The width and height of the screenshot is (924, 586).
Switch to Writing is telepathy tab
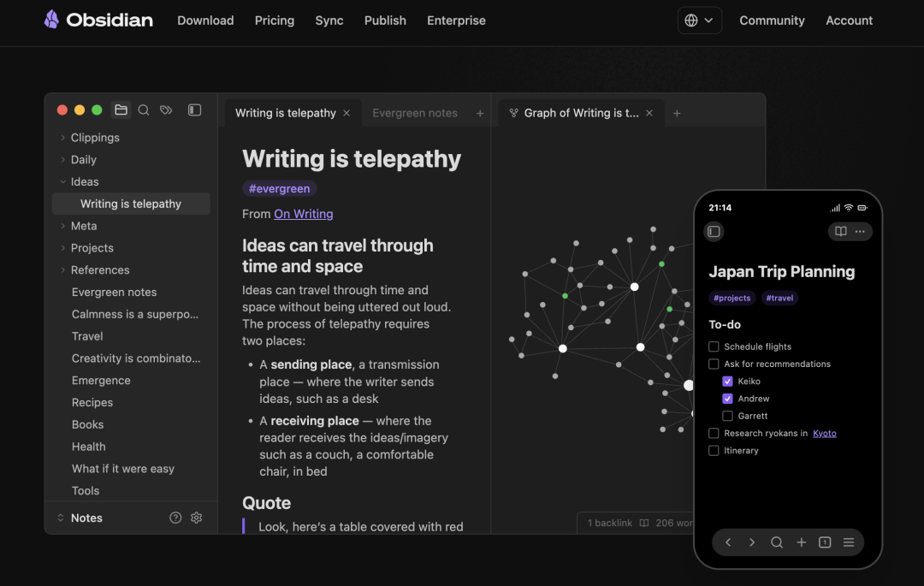pos(286,113)
